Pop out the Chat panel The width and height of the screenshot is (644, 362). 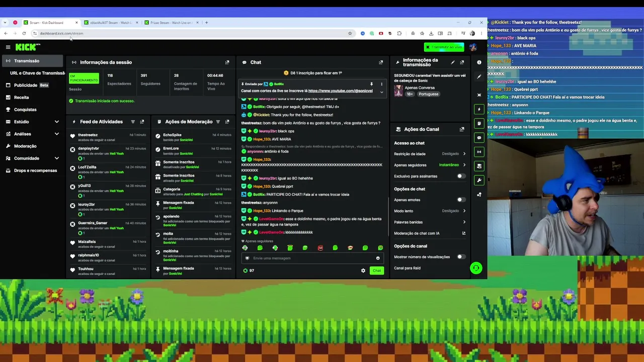[x=381, y=62]
